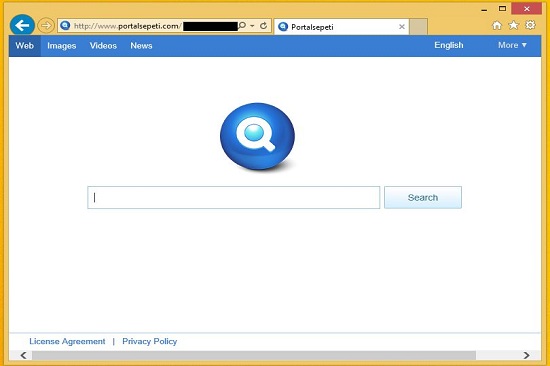Open Favorites via the star icon

tap(514, 25)
